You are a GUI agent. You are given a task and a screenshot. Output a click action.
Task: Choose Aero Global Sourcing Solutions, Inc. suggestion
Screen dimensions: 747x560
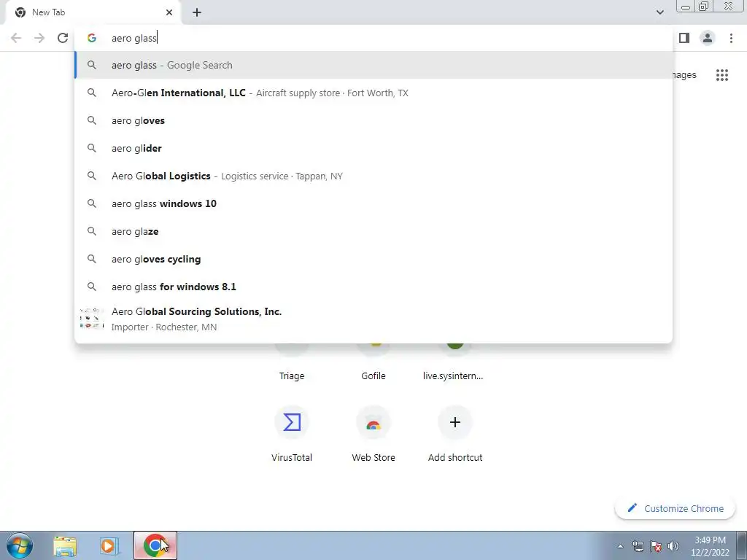[x=373, y=319]
